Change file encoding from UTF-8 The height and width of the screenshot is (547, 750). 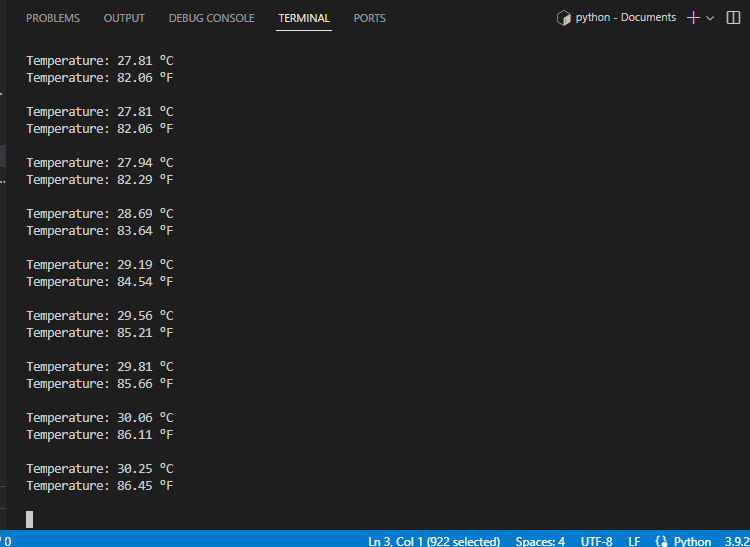pyautogui.click(x=596, y=541)
